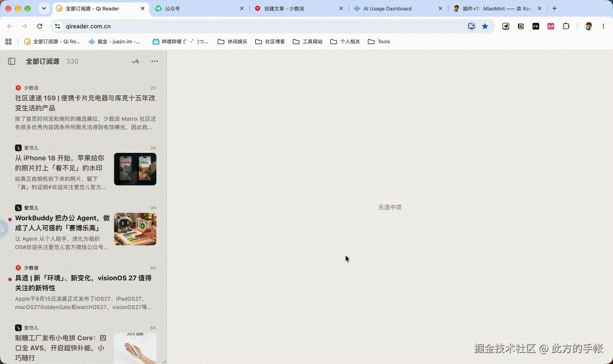
Task: Click the iPhone FAKE/REAL article thumbnail
Action: (135, 169)
